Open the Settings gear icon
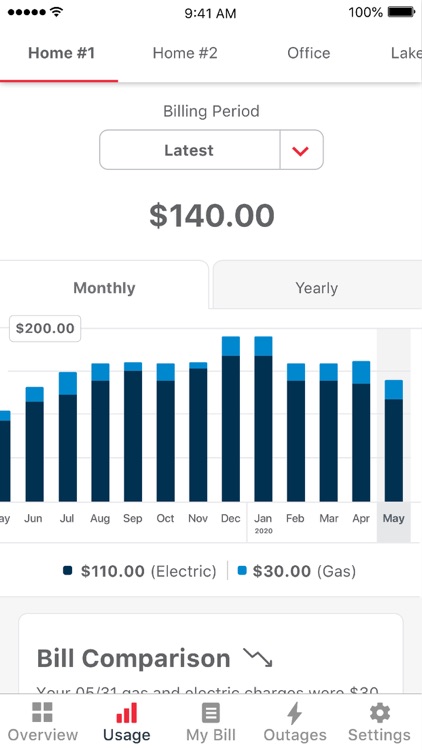This screenshot has height=750, width=422. tap(379, 713)
